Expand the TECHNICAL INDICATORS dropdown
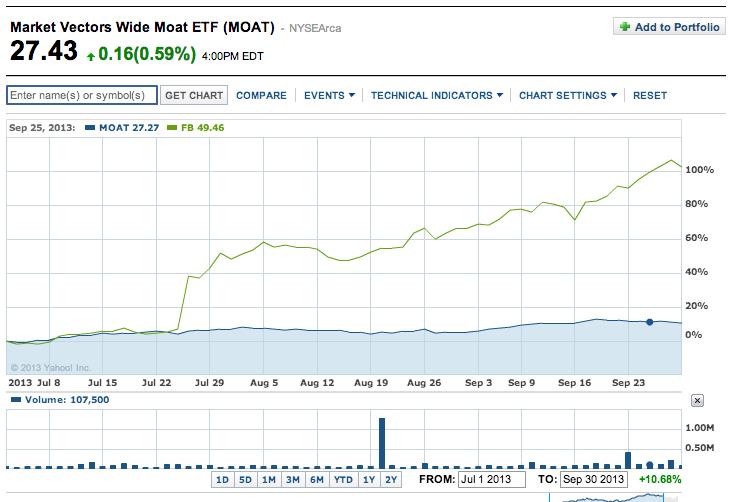 point(437,96)
